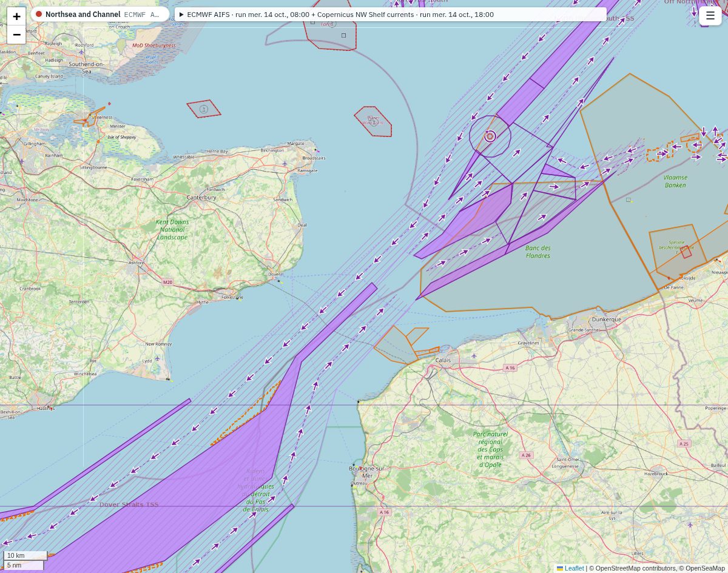Click the Isle of Sheppey label

click(x=122, y=137)
